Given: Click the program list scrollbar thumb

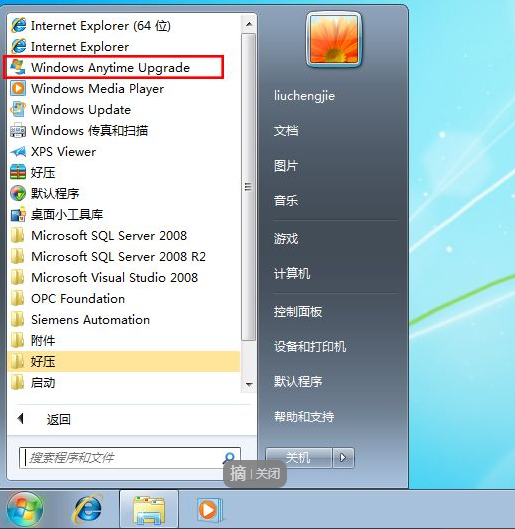Looking at the screenshot, I should coord(248,187).
